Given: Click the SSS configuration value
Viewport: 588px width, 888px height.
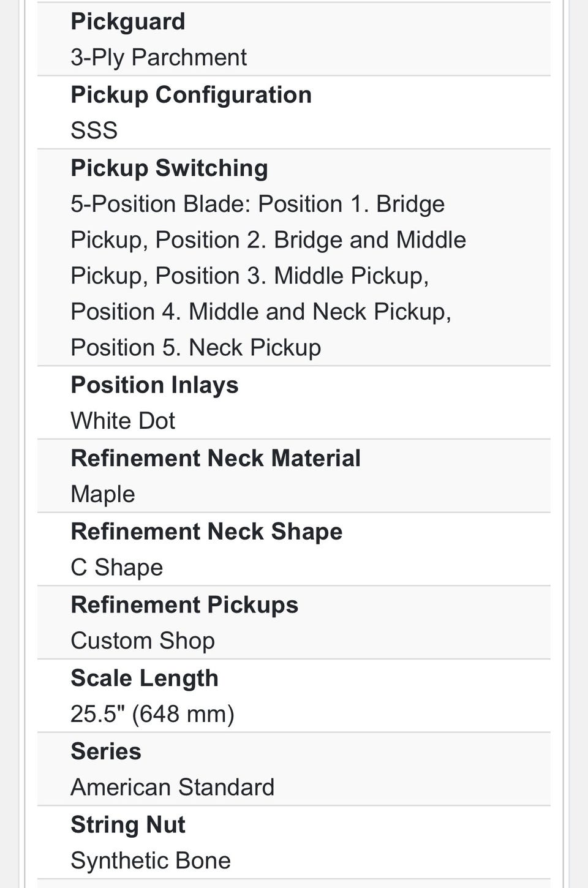Looking at the screenshot, I should pos(94,130).
